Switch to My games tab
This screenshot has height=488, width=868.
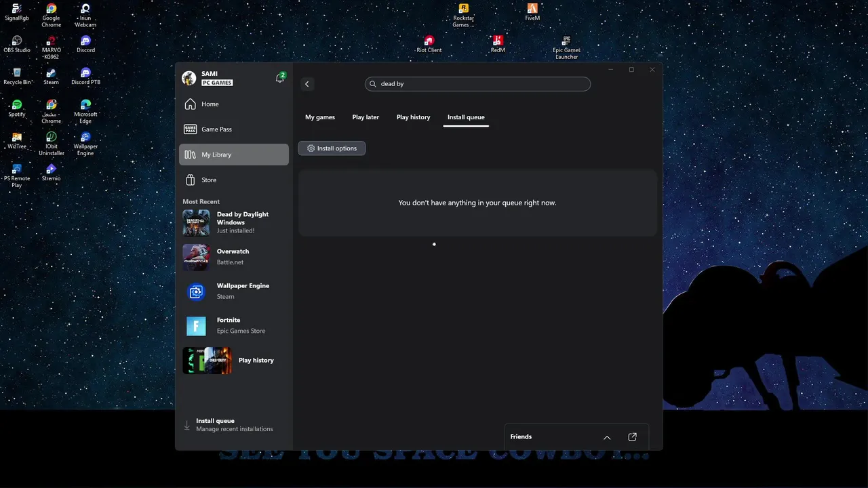[x=320, y=117]
